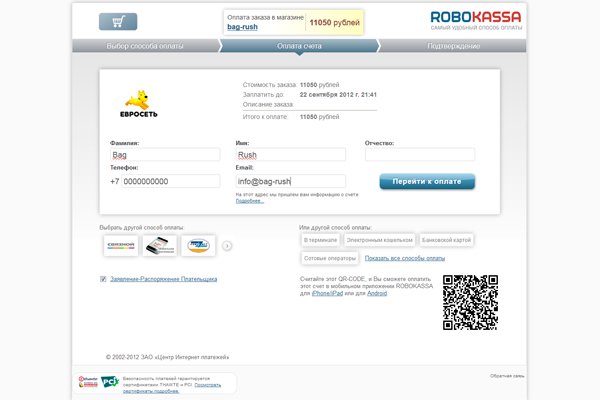The width and height of the screenshot is (600, 400).
Task: Click the QR code image
Action: [x=470, y=302]
